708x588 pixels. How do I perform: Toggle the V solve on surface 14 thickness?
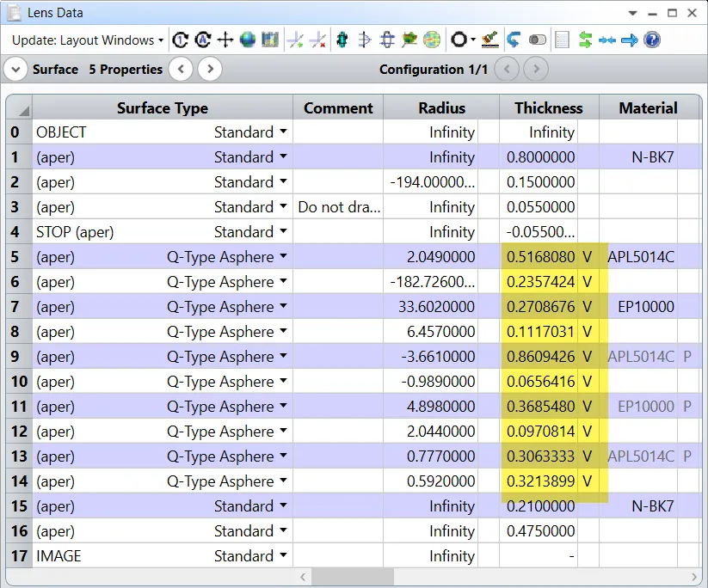(x=588, y=481)
